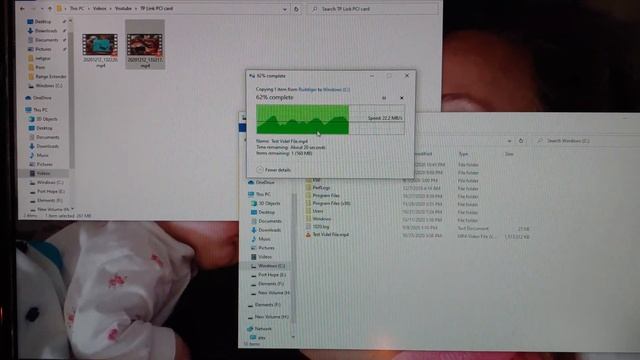Refresh the Windows (C:) folder window
This screenshot has height=360, width=640.
pos(520,140)
